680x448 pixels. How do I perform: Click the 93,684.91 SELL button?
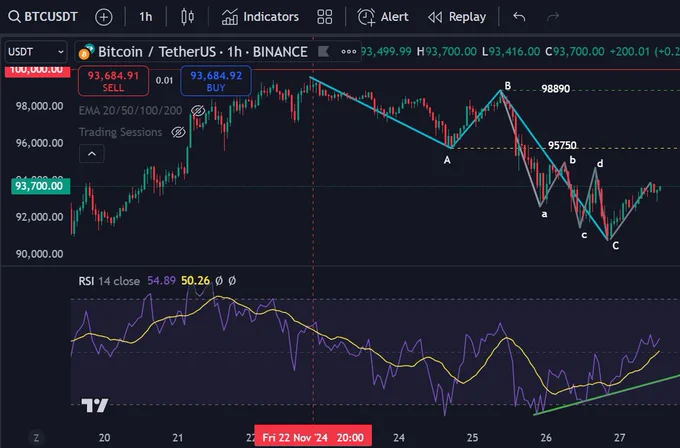pyautogui.click(x=113, y=81)
